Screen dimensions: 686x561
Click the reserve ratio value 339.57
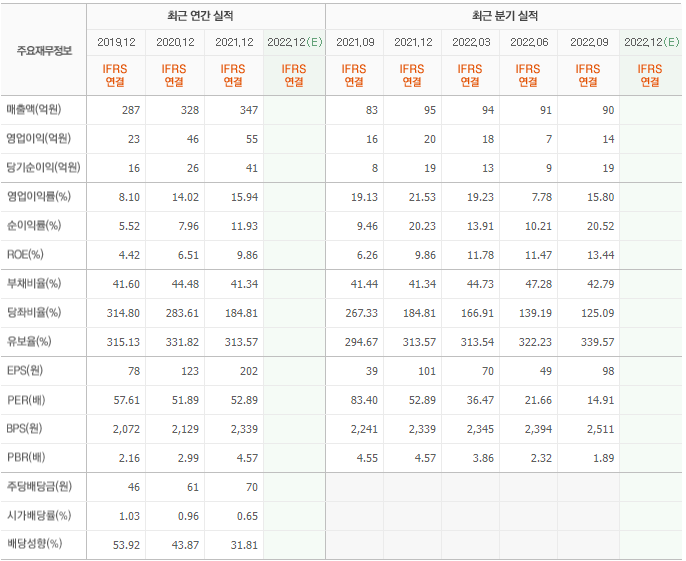(x=597, y=342)
